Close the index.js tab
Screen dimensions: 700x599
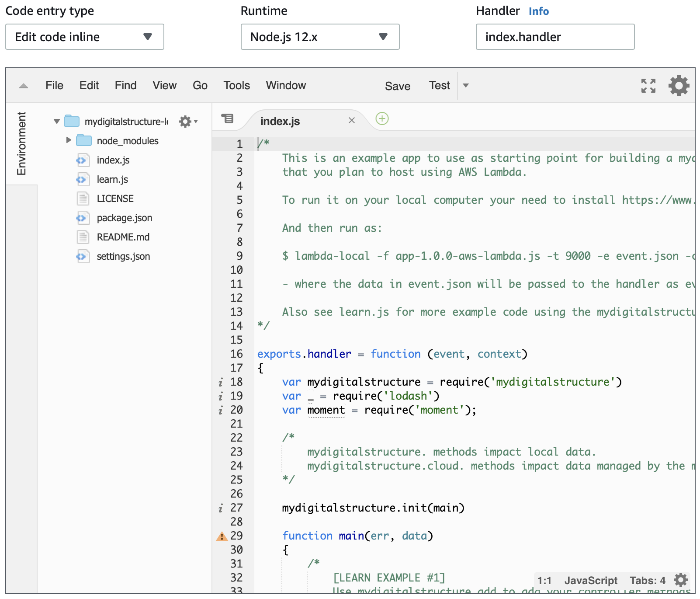pyautogui.click(x=352, y=120)
